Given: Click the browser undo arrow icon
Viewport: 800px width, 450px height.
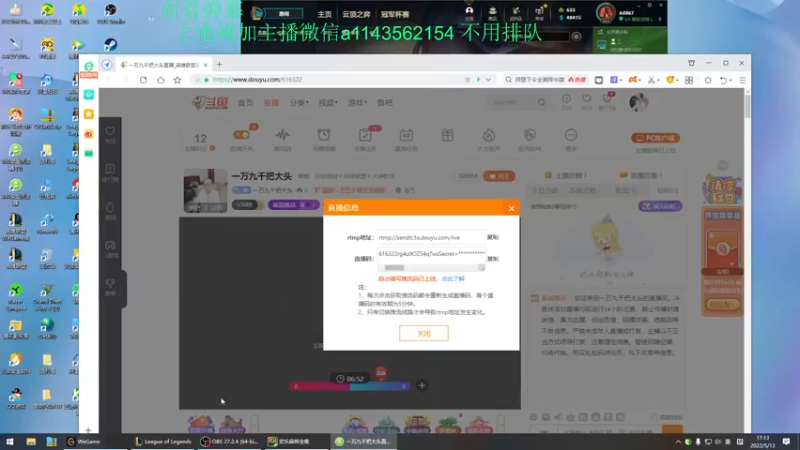Looking at the screenshot, I should pos(723,80).
